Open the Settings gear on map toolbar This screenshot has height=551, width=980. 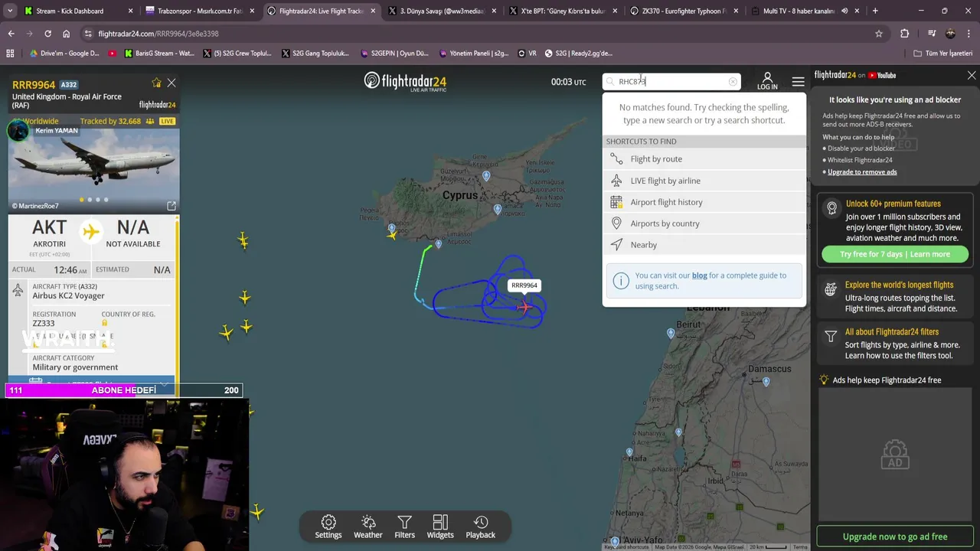(328, 527)
